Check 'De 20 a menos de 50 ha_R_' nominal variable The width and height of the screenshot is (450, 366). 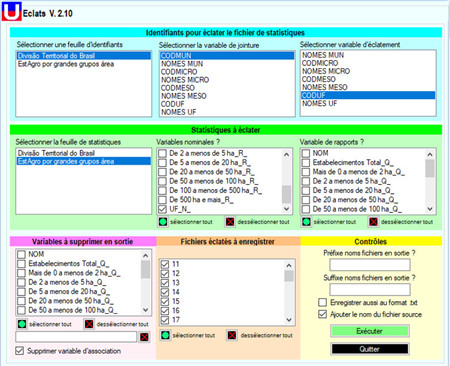click(x=162, y=172)
